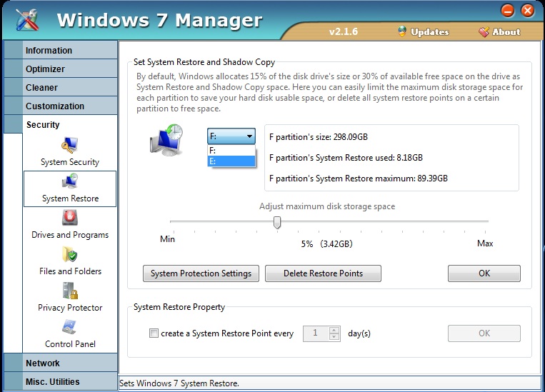
Task: Open the About link
Action: tap(506, 32)
